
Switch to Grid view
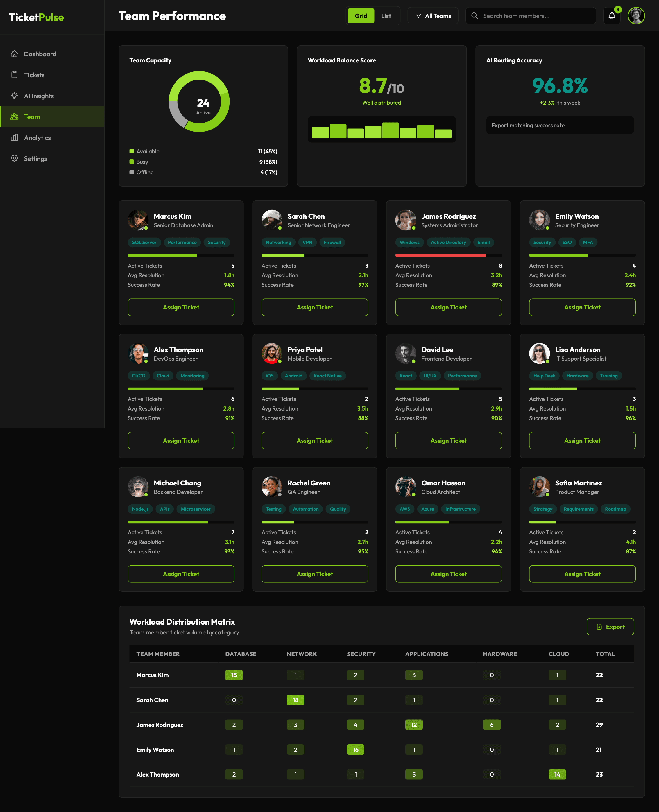[361, 16]
